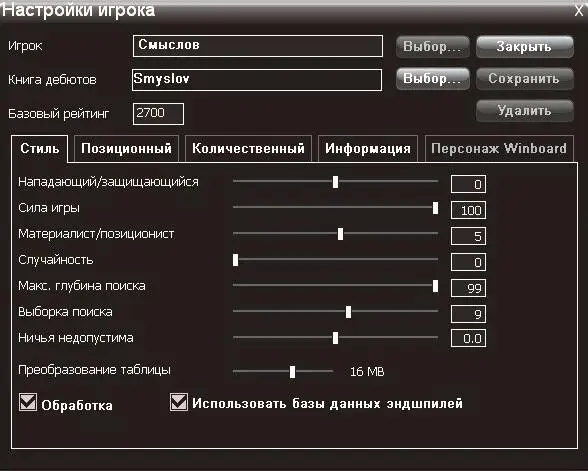Click the Сила игры slider handle
588x471 pixels.
click(x=435, y=208)
